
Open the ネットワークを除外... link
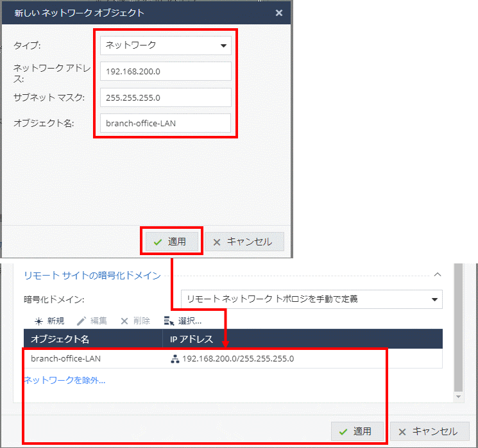click(65, 380)
